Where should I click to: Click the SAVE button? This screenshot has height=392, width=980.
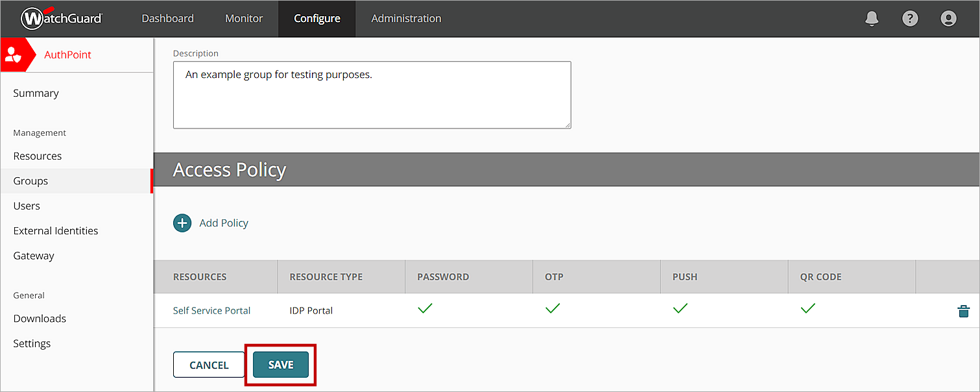[280, 365]
